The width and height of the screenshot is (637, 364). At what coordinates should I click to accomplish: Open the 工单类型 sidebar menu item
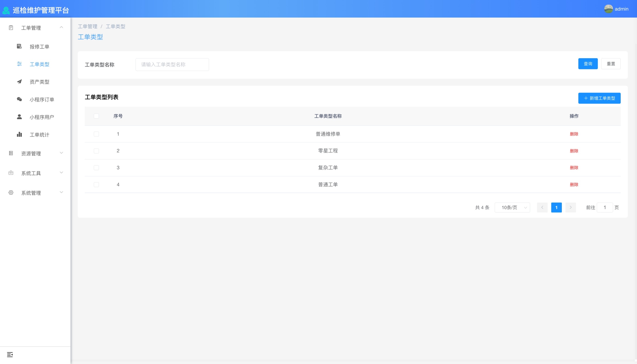click(39, 64)
